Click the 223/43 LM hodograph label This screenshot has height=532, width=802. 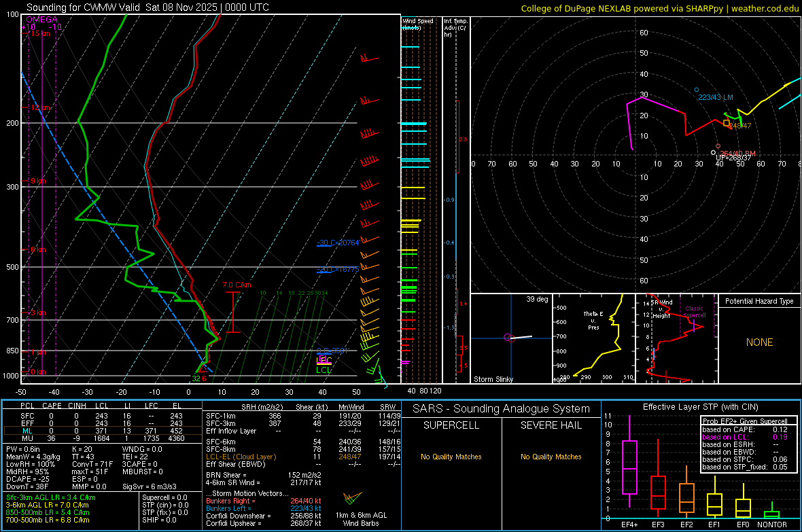[716, 97]
